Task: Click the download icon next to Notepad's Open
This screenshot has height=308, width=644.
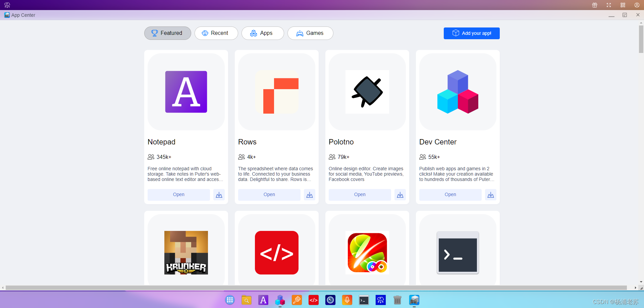Action: coord(219,195)
